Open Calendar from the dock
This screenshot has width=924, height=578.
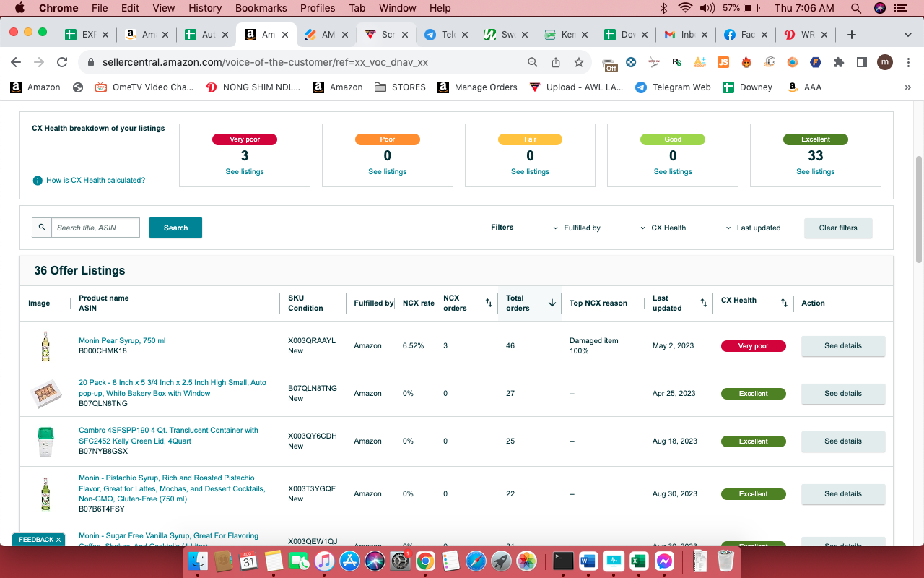click(x=248, y=560)
